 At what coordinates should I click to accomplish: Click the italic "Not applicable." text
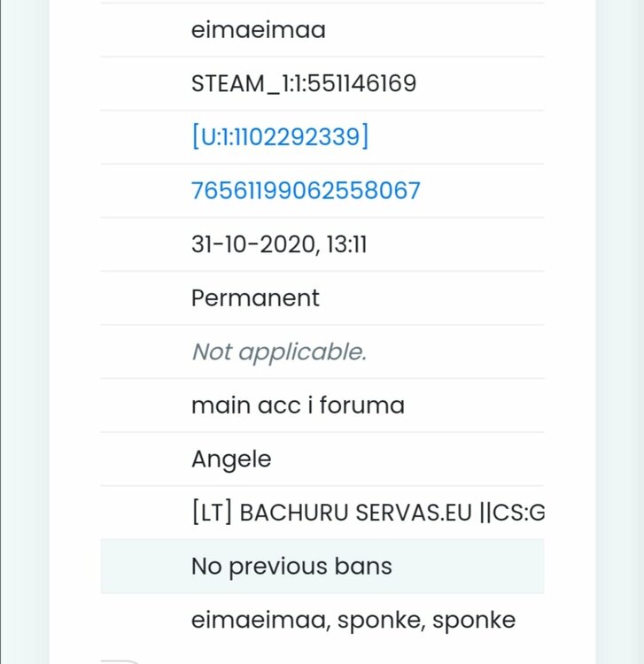279,351
